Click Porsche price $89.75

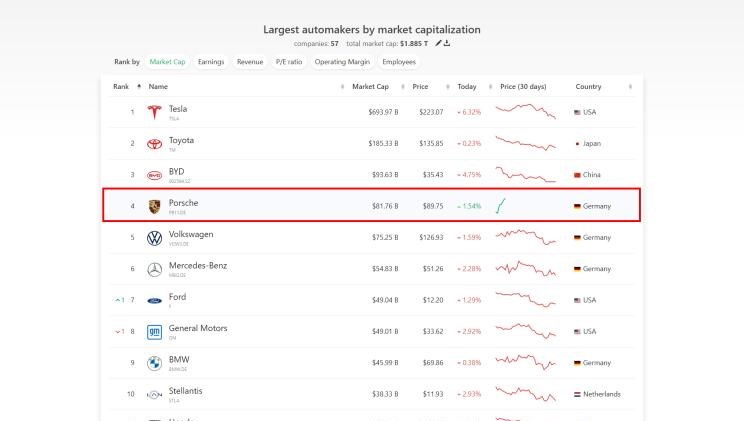[x=433, y=206]
